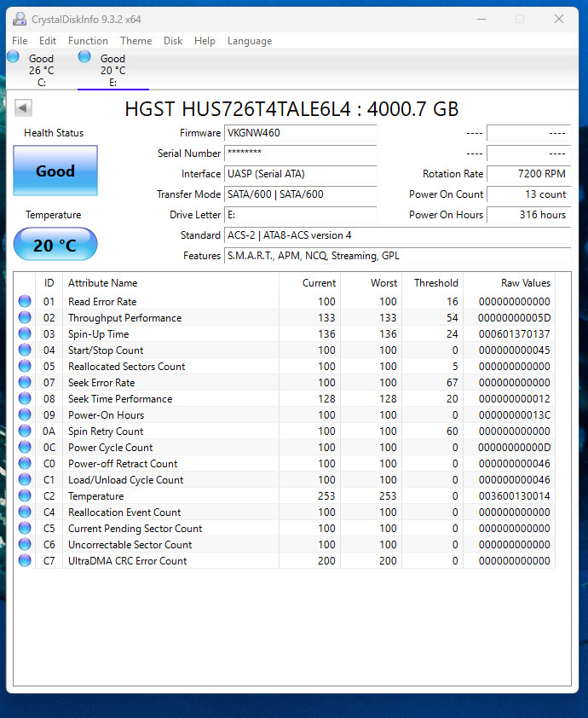Click status orb for Power-On Hours row

tap(25, 415)
